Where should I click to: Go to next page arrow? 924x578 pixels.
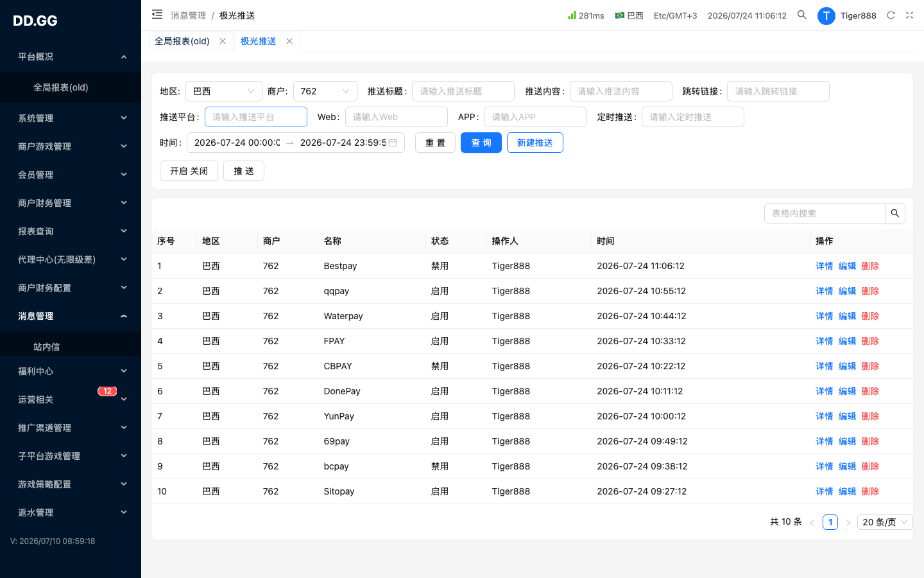[848, 522]
